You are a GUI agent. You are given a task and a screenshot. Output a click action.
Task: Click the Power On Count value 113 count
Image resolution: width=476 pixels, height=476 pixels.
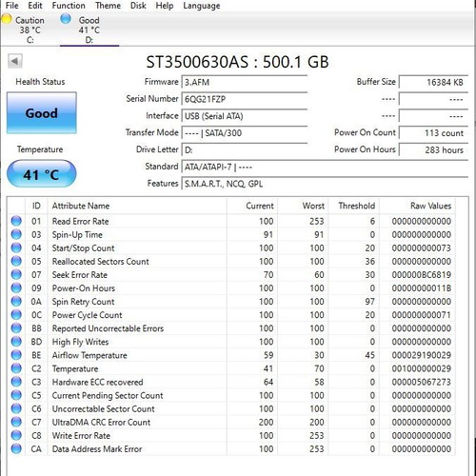433,132
